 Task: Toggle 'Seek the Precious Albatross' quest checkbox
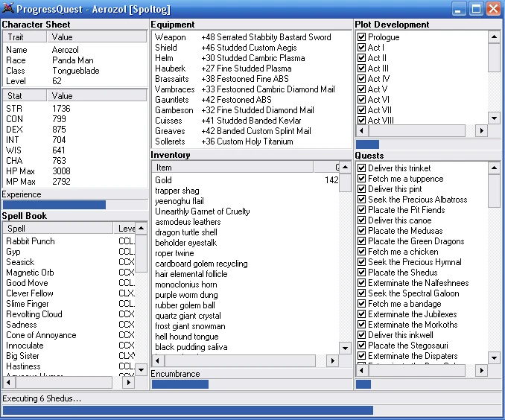(x=362, y=200)
